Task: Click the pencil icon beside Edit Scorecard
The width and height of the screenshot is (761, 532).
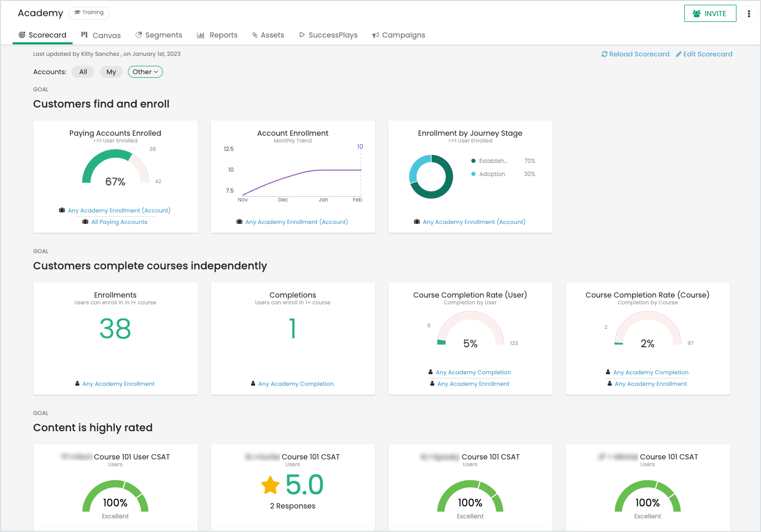Action: 679,54
